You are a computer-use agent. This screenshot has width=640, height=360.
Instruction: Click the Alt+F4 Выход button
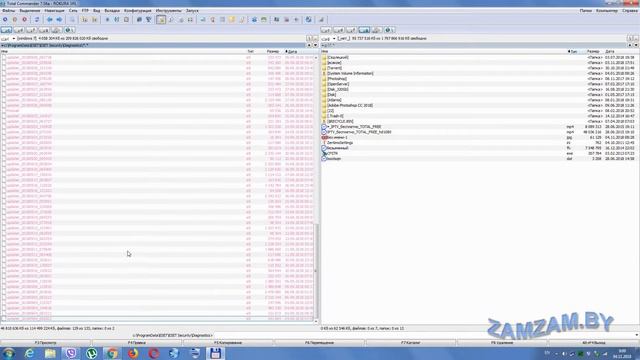tap(594, 343)
